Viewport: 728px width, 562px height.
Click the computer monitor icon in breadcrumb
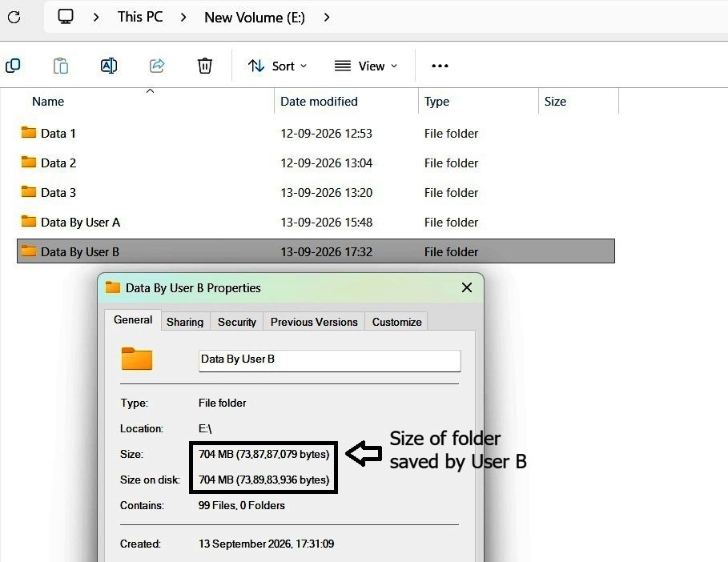click(x=66, y=17)
